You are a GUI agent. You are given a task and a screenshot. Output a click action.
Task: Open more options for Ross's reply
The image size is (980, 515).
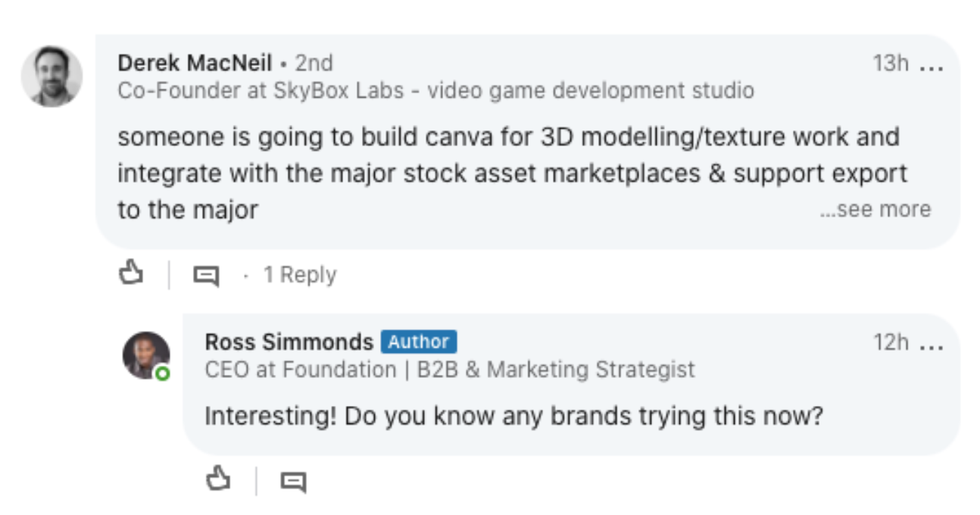[x=931, y=344]
